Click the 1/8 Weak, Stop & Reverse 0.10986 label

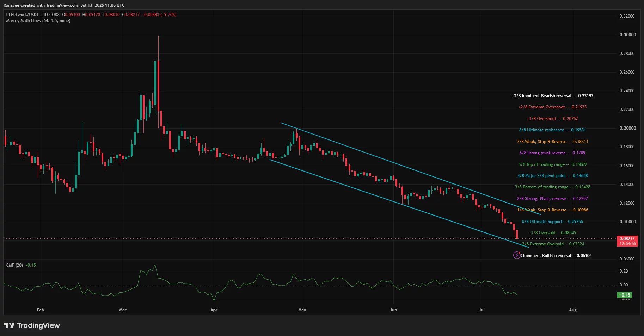(x=552, y=210)
